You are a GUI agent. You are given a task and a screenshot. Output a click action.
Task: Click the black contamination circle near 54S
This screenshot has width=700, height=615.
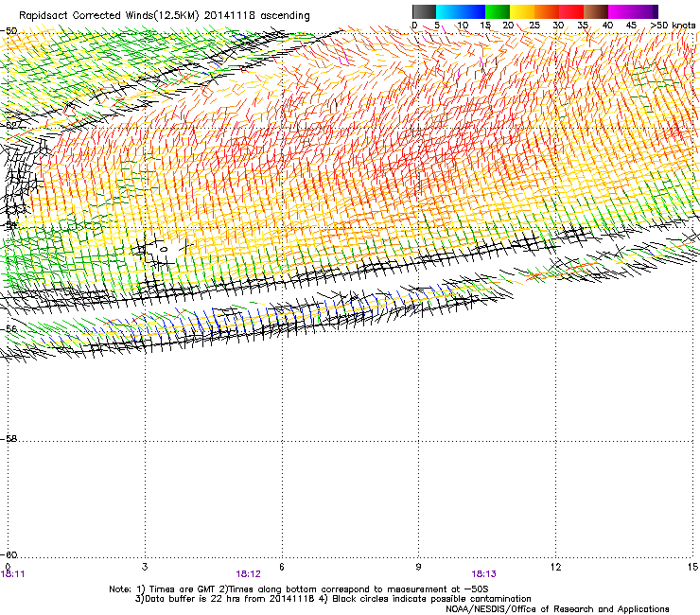(x=164, y=249)
